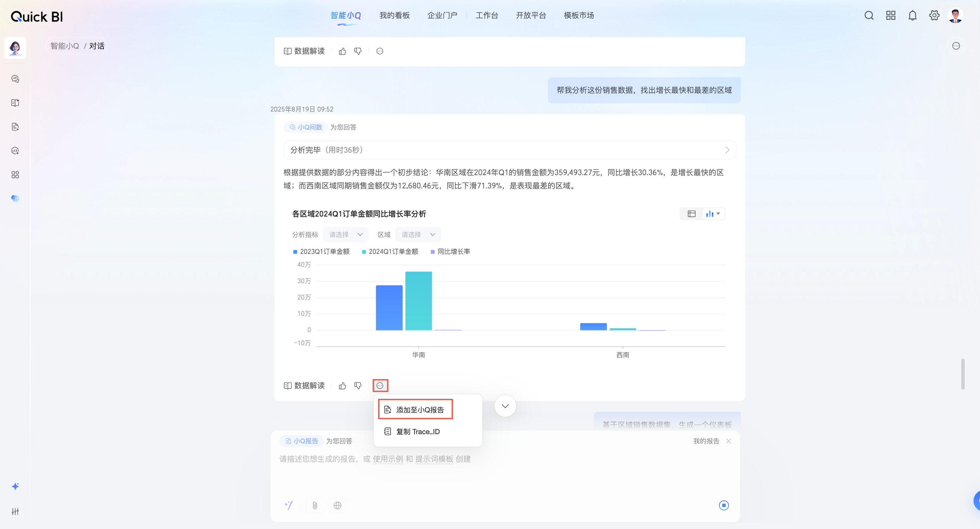Screen dimensions: 980x529
Task: Focus the report description input field
Action: pos(505,471)
